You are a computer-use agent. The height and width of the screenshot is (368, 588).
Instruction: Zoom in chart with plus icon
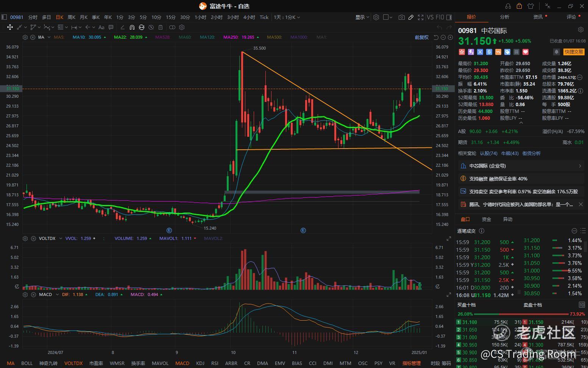[450, 37]
